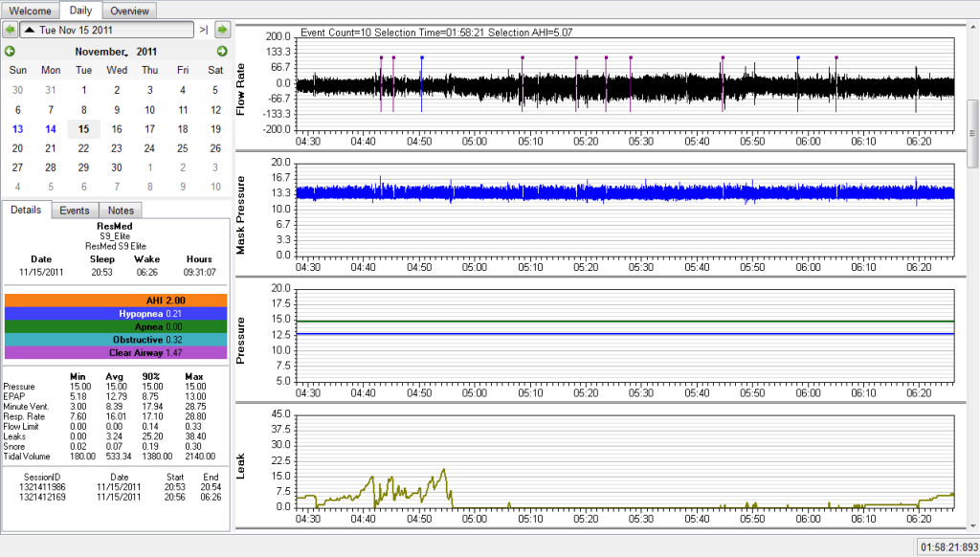This screenshot has height=557, width=980.
Task: Open the Notes tab
Action: (121, 211)
